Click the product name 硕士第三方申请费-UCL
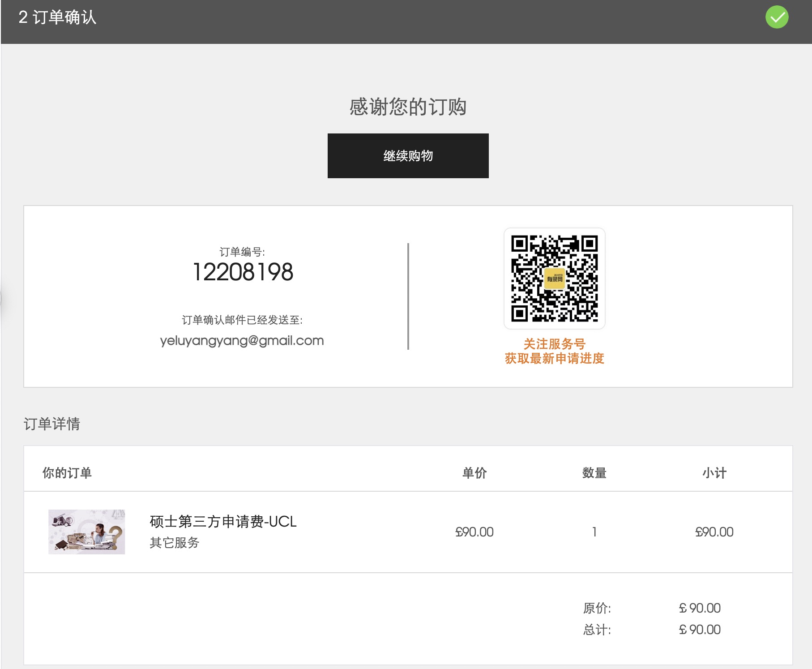 pos(223,522)
